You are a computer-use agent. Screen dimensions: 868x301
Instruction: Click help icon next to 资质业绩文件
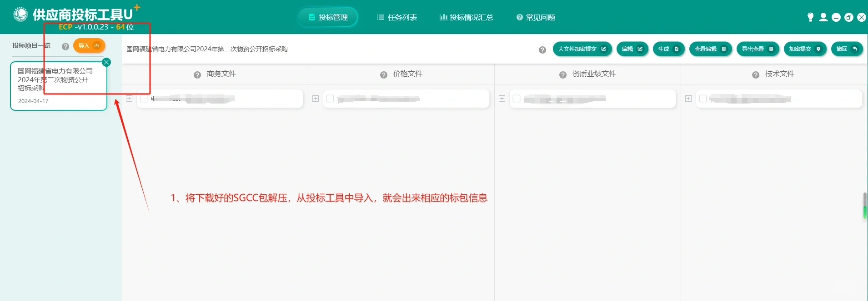pyautogui.click(x=563, y=75)
